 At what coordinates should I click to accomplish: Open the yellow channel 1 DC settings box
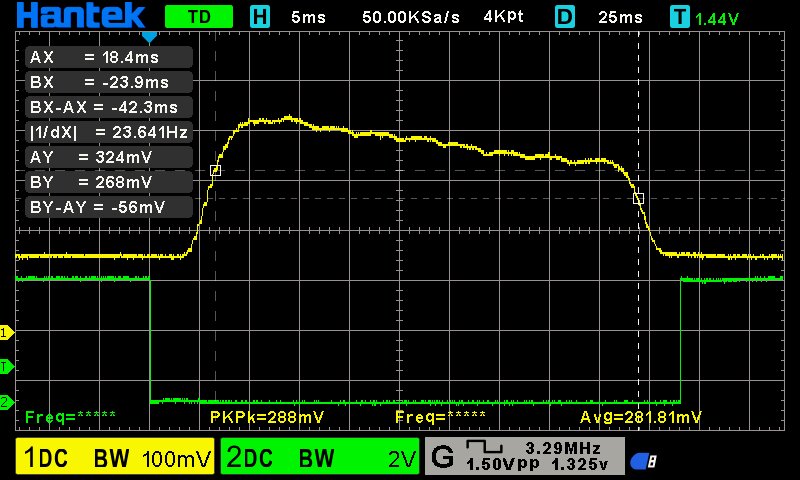tap(115, 456)
